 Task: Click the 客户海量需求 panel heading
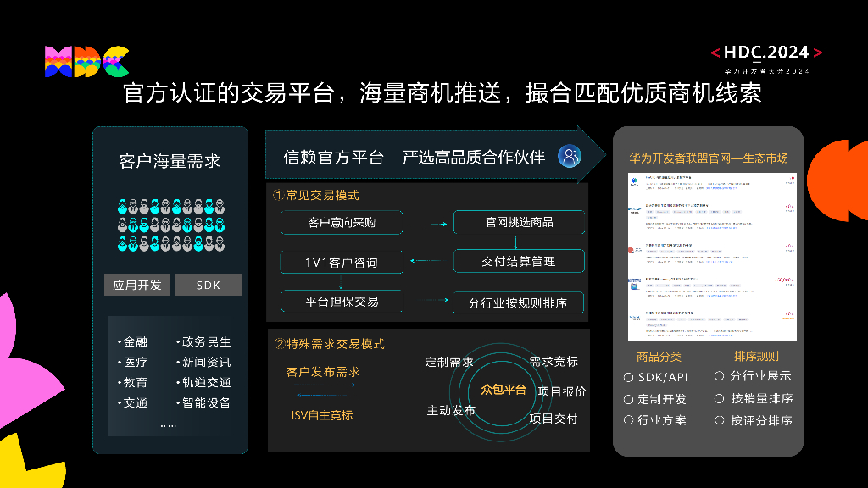[170, 161]
